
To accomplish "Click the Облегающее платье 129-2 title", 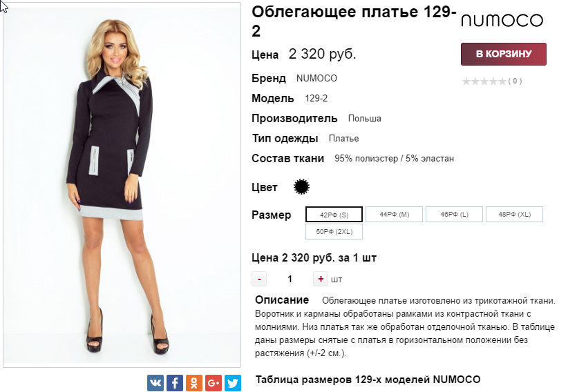I will point(354,21).
